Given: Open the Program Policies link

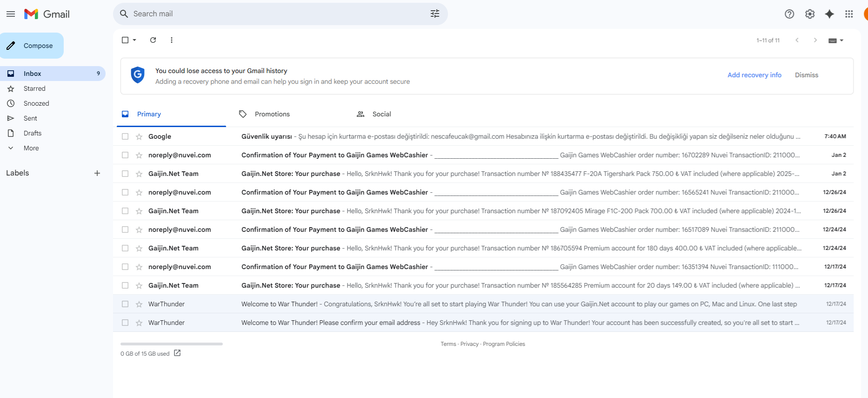Looking at the screenshot, I should coord(504,344).
